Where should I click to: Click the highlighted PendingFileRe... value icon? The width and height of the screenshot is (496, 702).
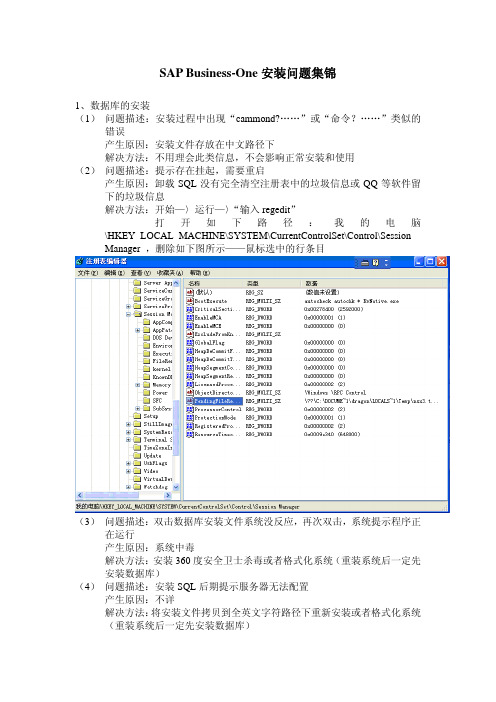click(x=190, y=401)
